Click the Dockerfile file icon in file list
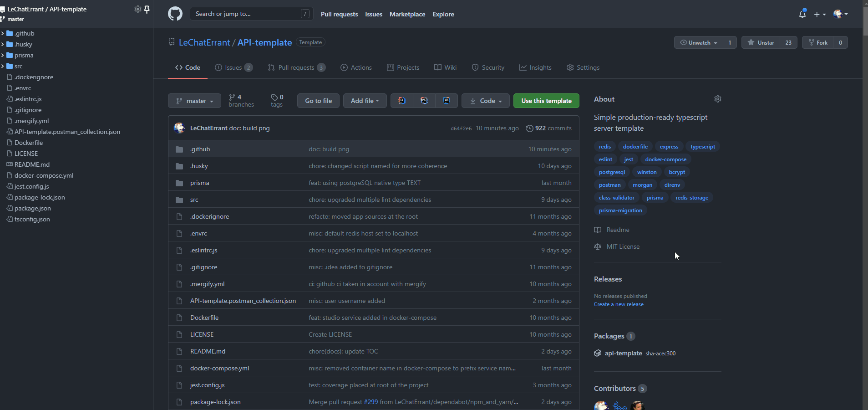 (179, 318)
